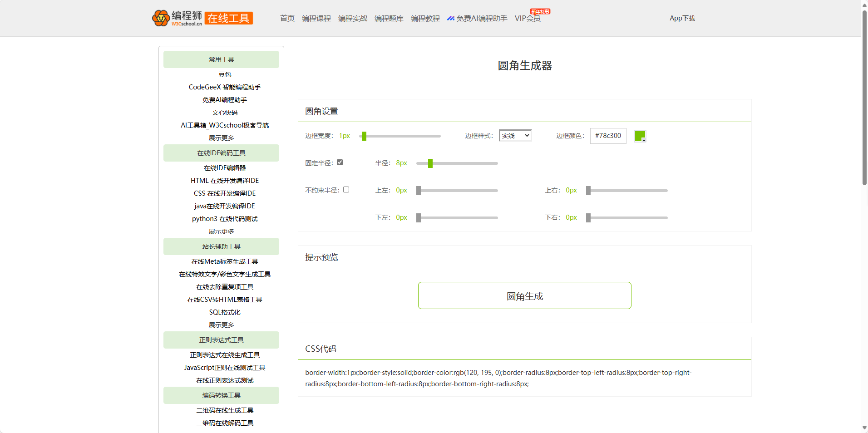The image size is (868, 433).
Task: Open 在线正则表达式测试 link
Action: coord(225,380)
